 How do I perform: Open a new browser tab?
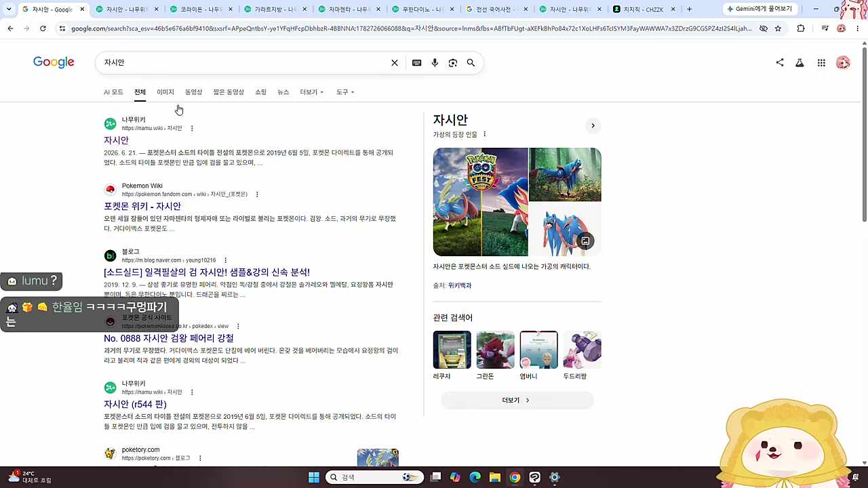[x=690, y=9]
